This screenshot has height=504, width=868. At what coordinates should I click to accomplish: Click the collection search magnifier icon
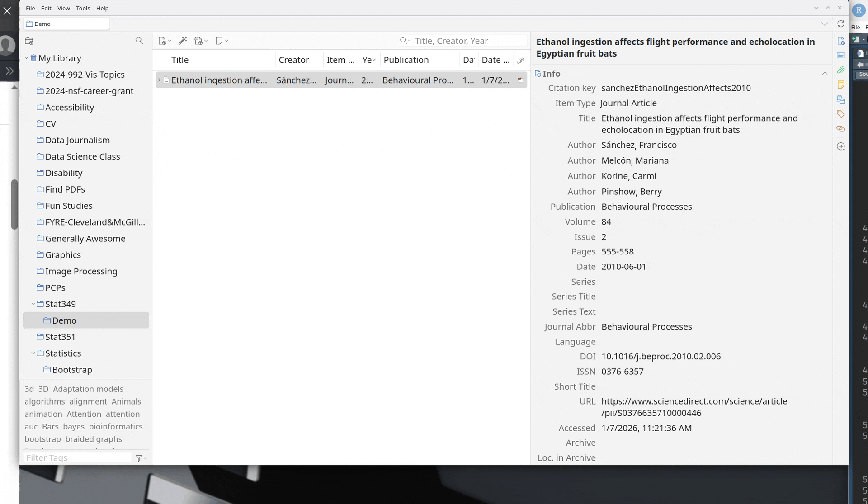tap(139, 41)
